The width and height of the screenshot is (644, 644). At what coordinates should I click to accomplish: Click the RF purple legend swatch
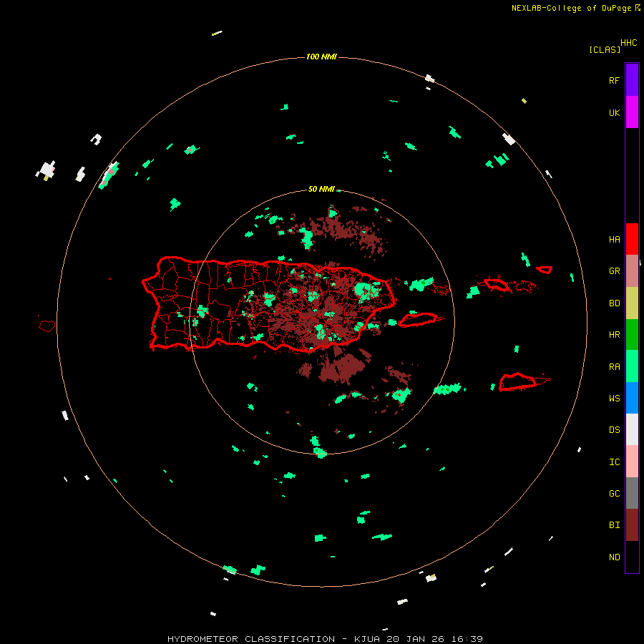(632, 80)
